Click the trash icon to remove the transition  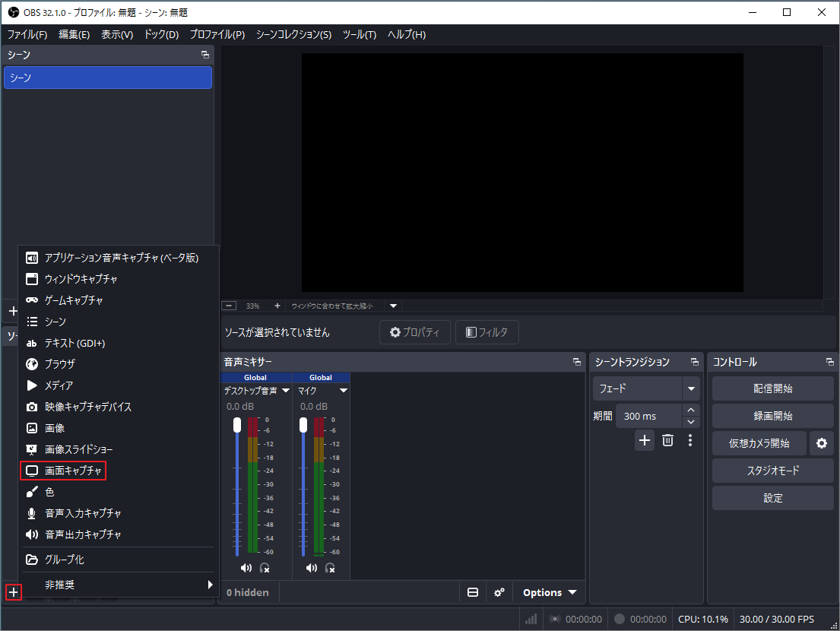667,440
